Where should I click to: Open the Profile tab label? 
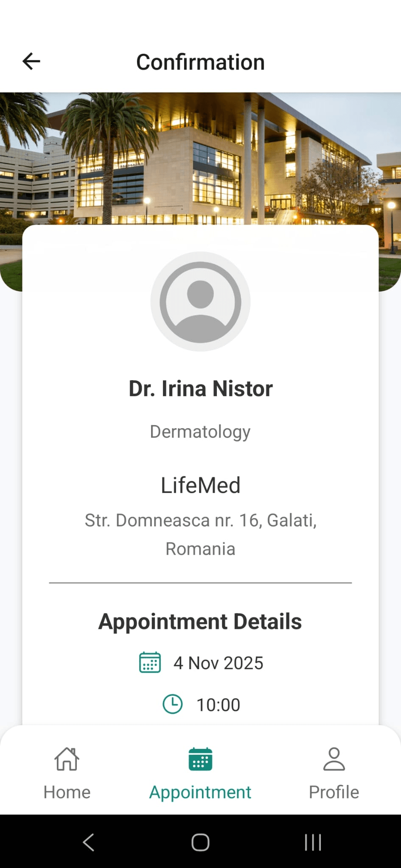pos(334,792)
